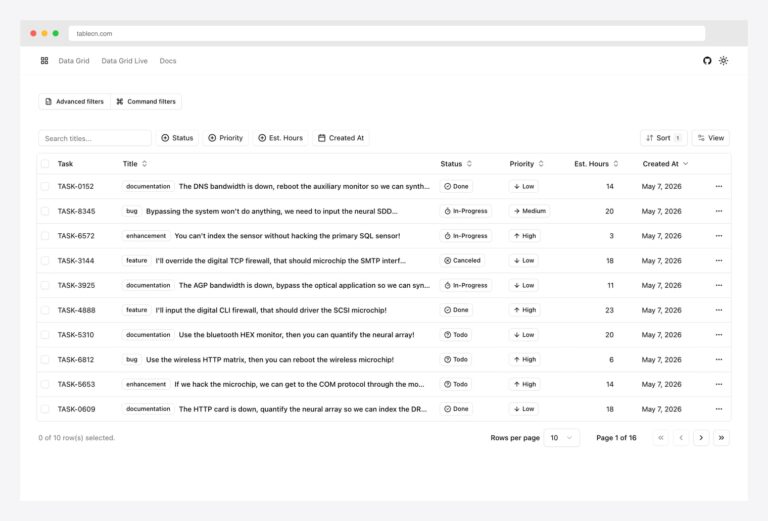Go to the first page

tap(661, 438)
